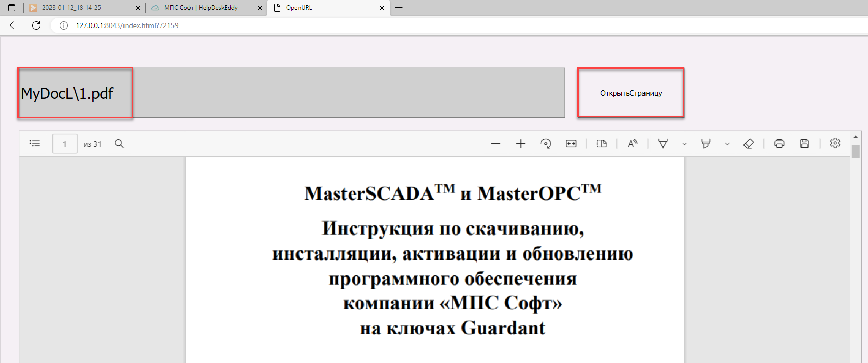This screenshot has height=363, width=868.
Task: Refresh the current browser page
Action: (x=36, y=25)
